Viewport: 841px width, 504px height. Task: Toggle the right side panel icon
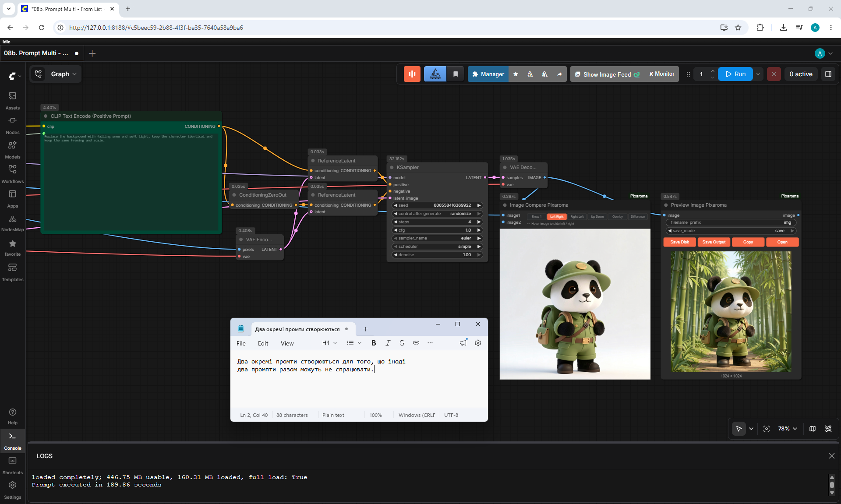(828, 74)
